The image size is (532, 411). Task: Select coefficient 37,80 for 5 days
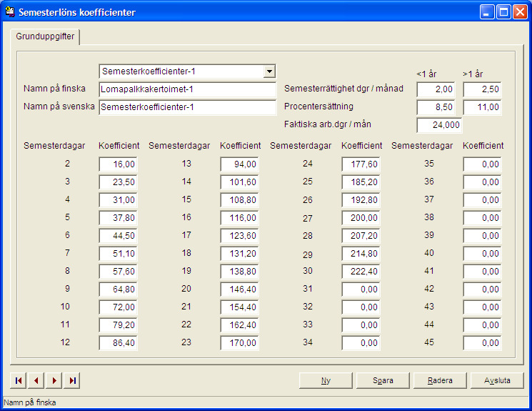118,218
